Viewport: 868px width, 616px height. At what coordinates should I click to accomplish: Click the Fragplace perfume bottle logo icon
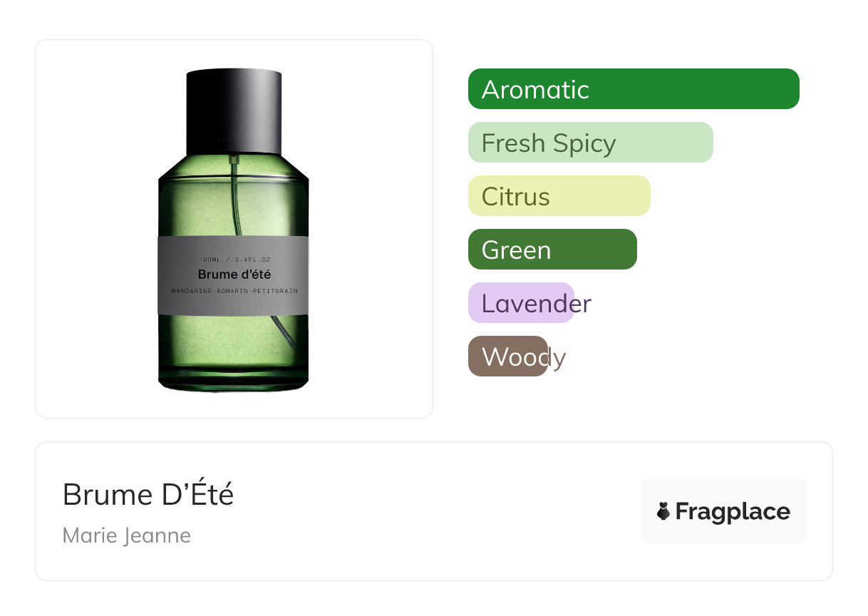click(663, 511)
